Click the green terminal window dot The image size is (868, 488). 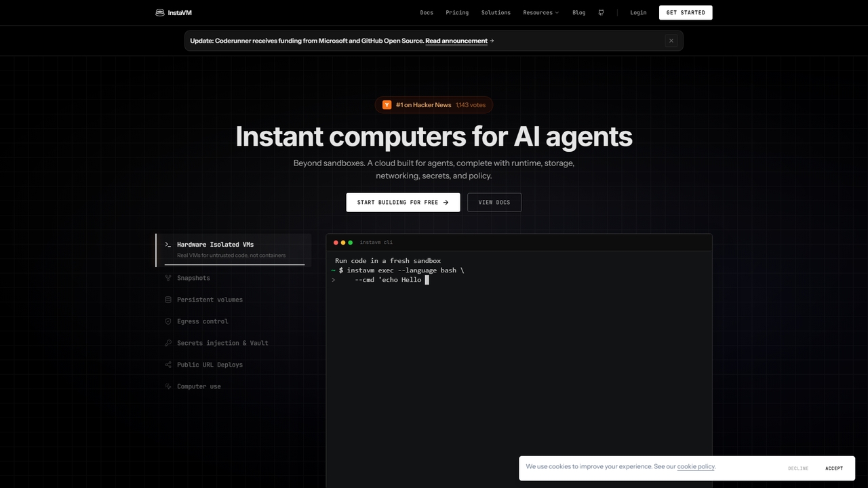tap(351, 243)
